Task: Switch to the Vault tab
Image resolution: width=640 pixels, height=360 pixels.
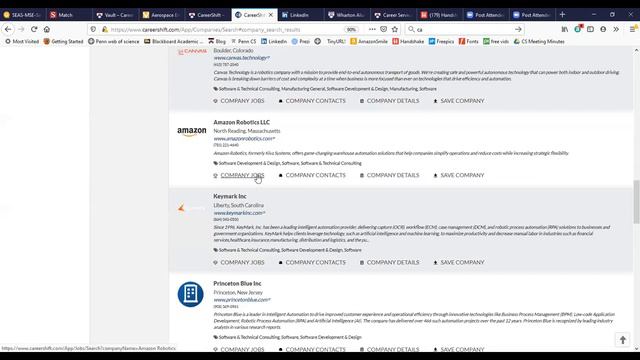Action: [115, 15]
